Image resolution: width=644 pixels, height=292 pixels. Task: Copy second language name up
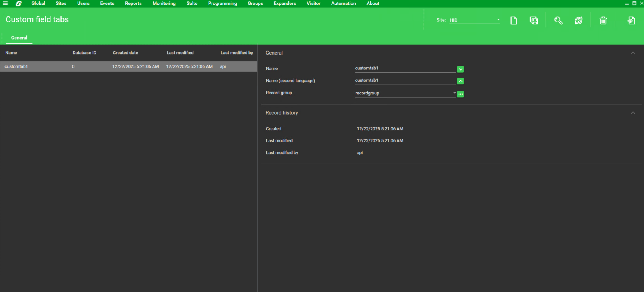point(460,81)
